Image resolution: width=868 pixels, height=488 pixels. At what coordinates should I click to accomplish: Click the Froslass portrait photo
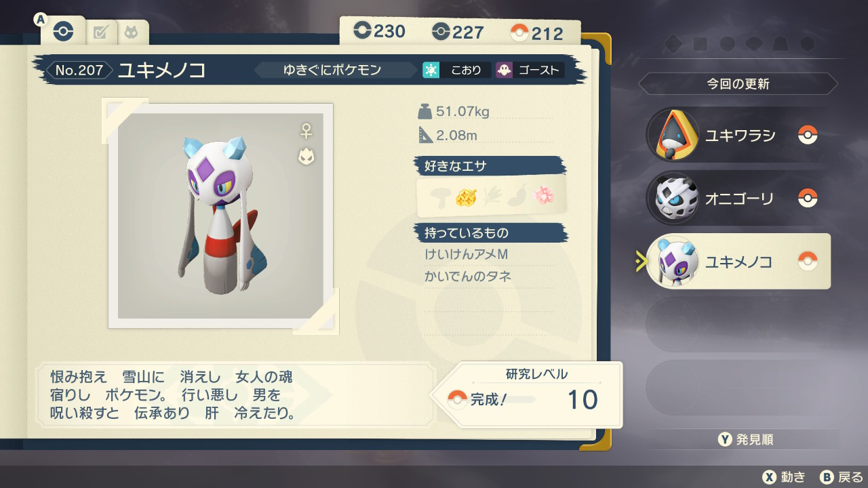[x=220, y=216]
